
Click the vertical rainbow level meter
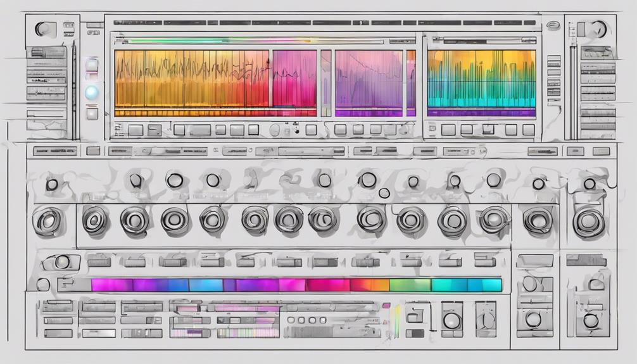coord(396,322)
